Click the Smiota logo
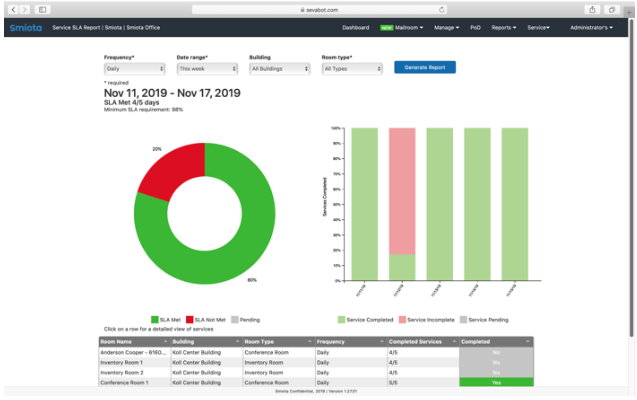The width and height of the screenshot is (637, 400). pyautogui.click(x=23, y=28)
